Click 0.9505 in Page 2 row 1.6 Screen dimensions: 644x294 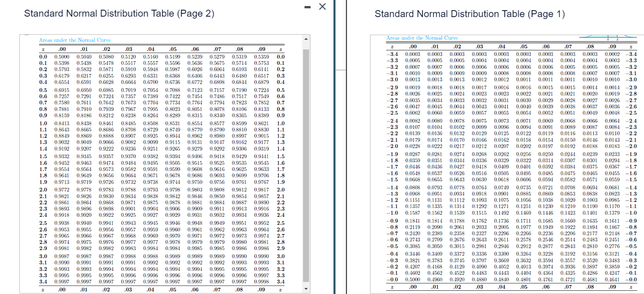click(x=172, y=163)
